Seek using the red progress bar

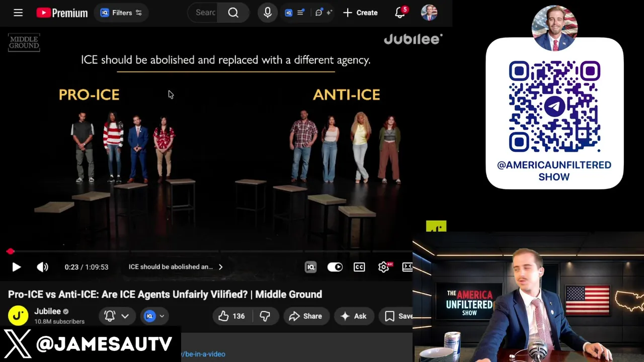[x=206, y=251]
